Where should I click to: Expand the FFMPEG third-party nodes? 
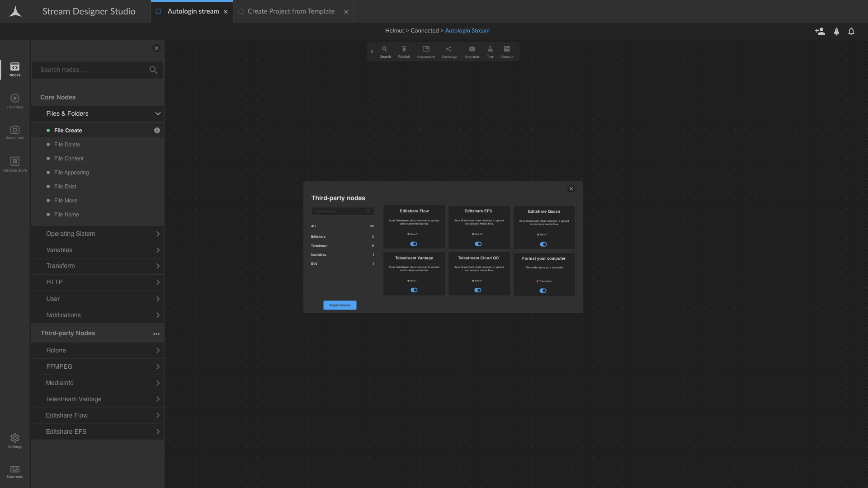(97, 367)
